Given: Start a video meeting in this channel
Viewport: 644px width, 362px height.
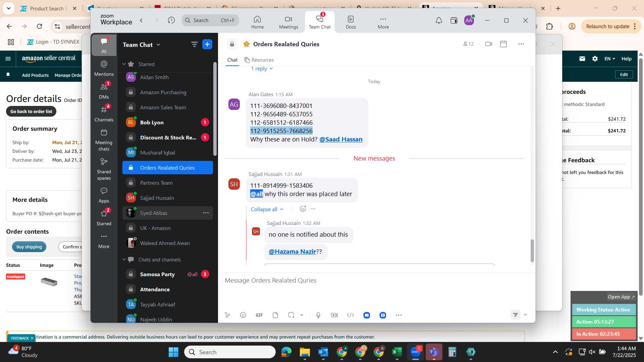Looking at the screenshot, I should [x=489, y=44].
